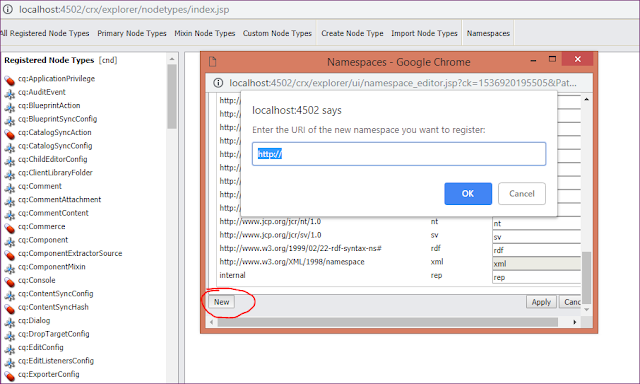Open All Registered Node Types tab
This screenshot has width=640, height=384.
[x=45, y=33]
